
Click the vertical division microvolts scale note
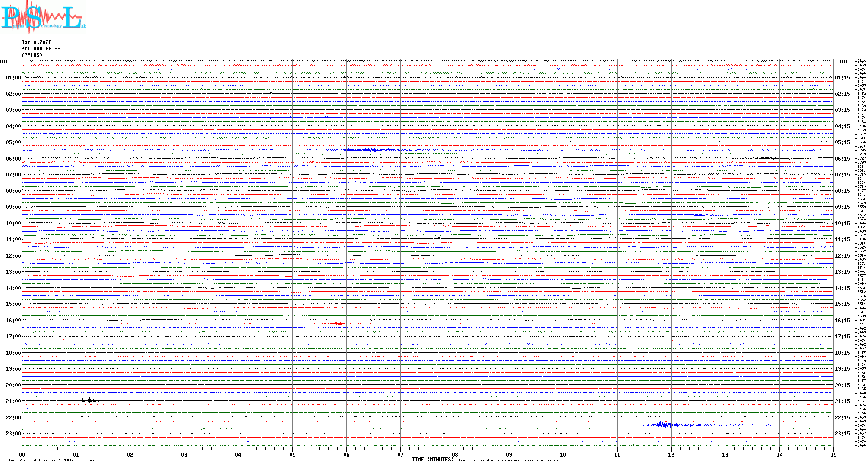(55, 460)
